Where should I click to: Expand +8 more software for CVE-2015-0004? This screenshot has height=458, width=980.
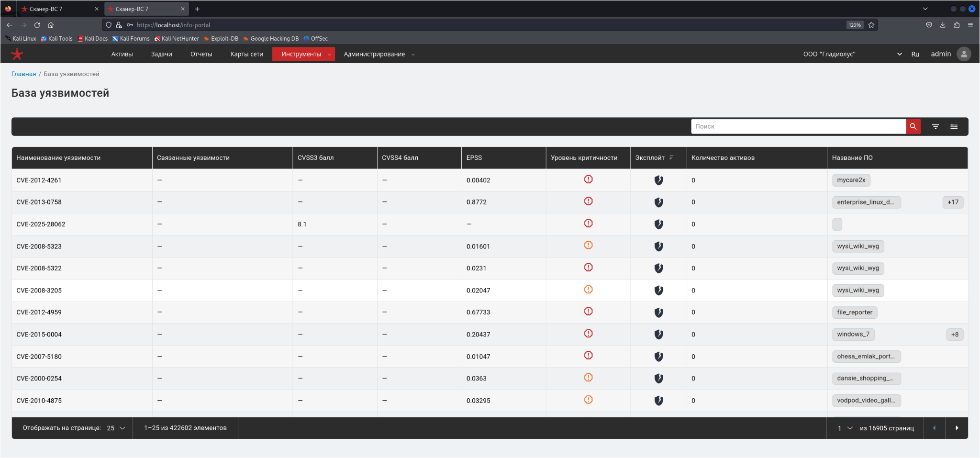[955, 335]
